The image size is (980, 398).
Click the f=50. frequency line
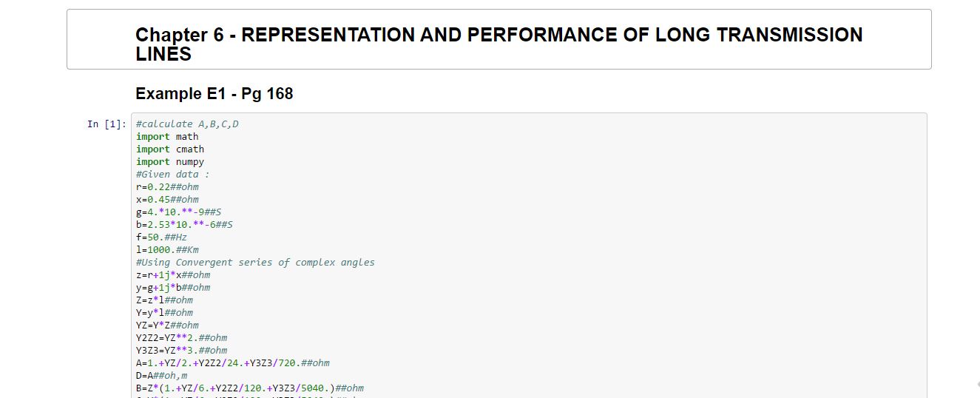161,237
